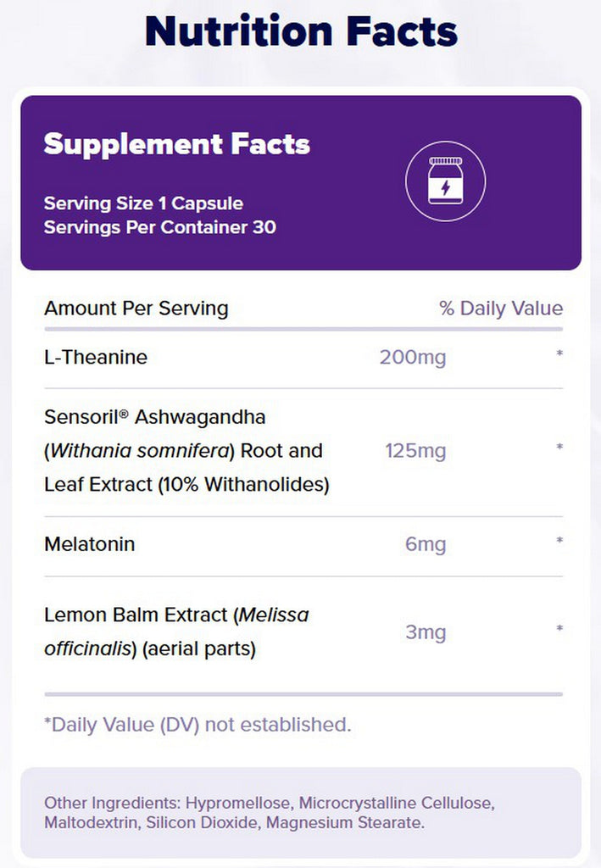Screen dimensions: 601x868
Task: Click the 6mg melatonin amount
Action: (x=426, y=544)
